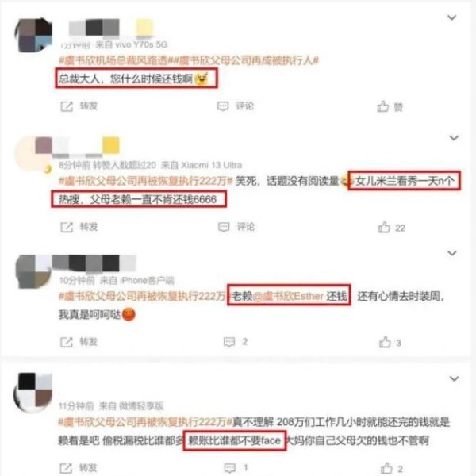476x476 pixels.
Task: Repost the second post
Action: pyautogui.click(x=67, y=227)
